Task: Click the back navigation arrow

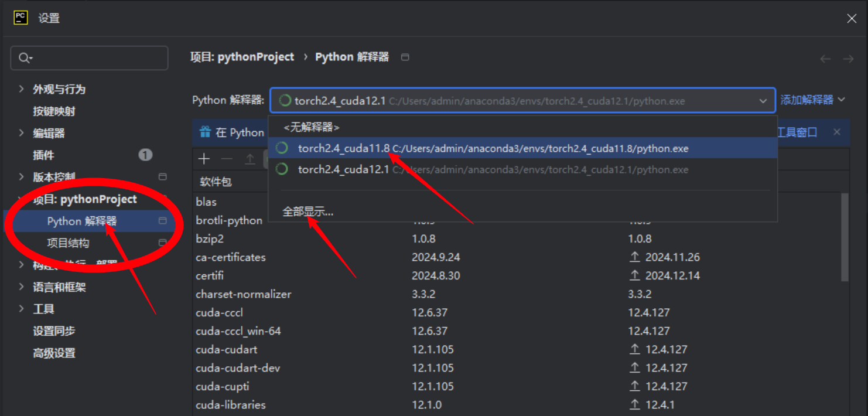Action: coord(825,59)
